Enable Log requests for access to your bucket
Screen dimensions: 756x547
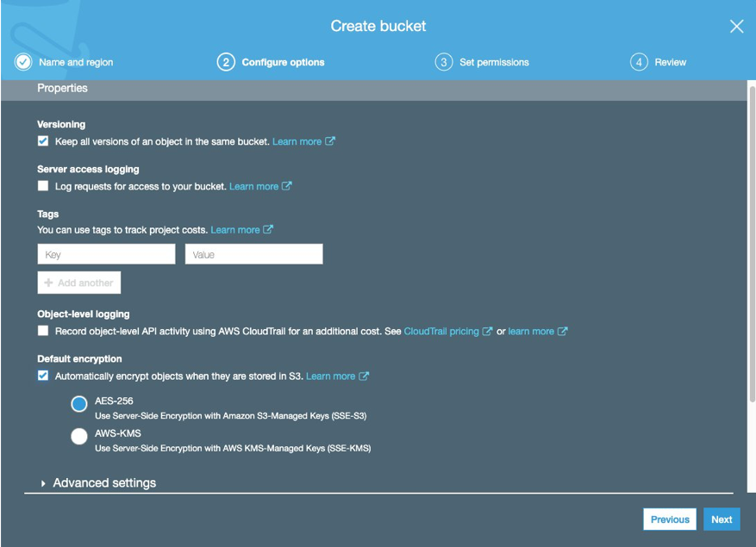pyautogui.click(x=43, y=186)
